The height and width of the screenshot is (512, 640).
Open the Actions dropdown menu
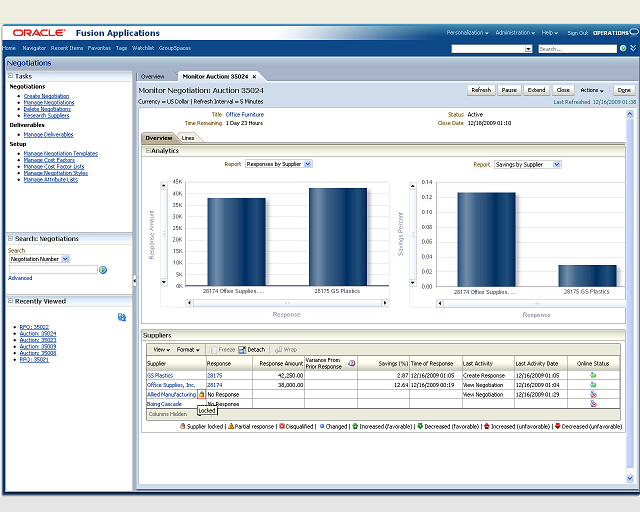(x=592, y=90)
